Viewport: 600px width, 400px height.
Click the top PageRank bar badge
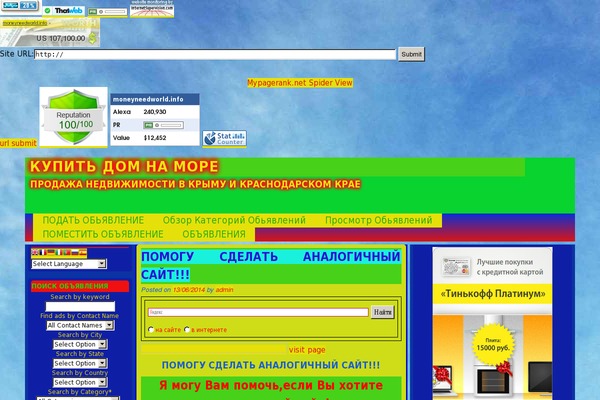(108, 11)
